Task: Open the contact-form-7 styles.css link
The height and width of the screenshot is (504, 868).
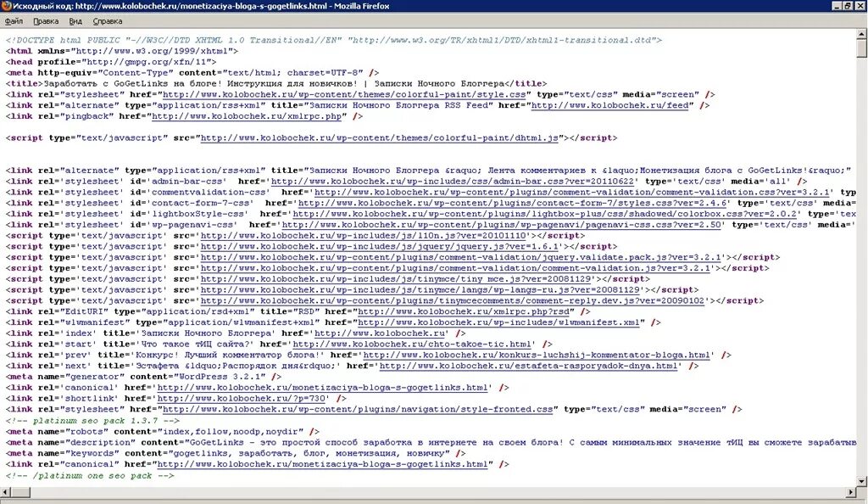Action: tap(512, 203)
